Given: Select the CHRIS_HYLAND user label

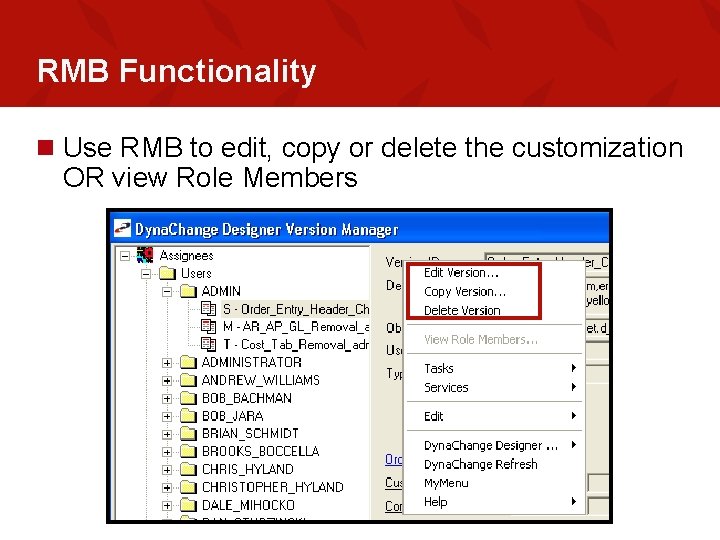Looking at the screenshot, I should pyautogui.click(x=248, y=469).
